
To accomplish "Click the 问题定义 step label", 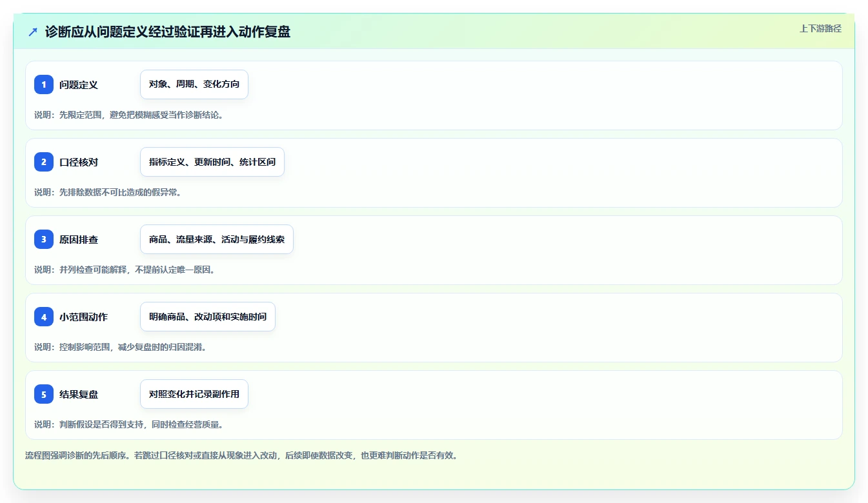I will point(79,84).
